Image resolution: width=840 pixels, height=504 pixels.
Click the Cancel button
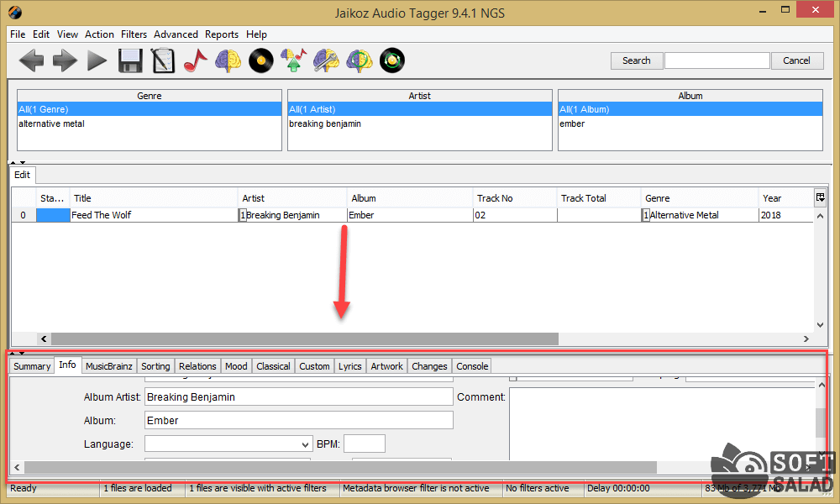click(796, 60)
